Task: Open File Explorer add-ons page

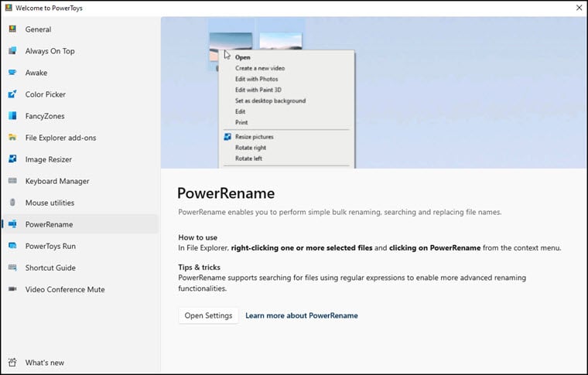Action: tap(80, 138)
